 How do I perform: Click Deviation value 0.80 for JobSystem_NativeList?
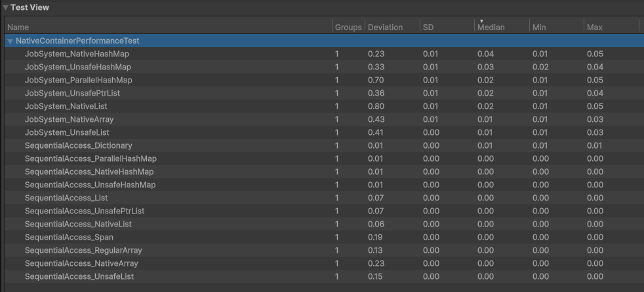pos(376,106)
